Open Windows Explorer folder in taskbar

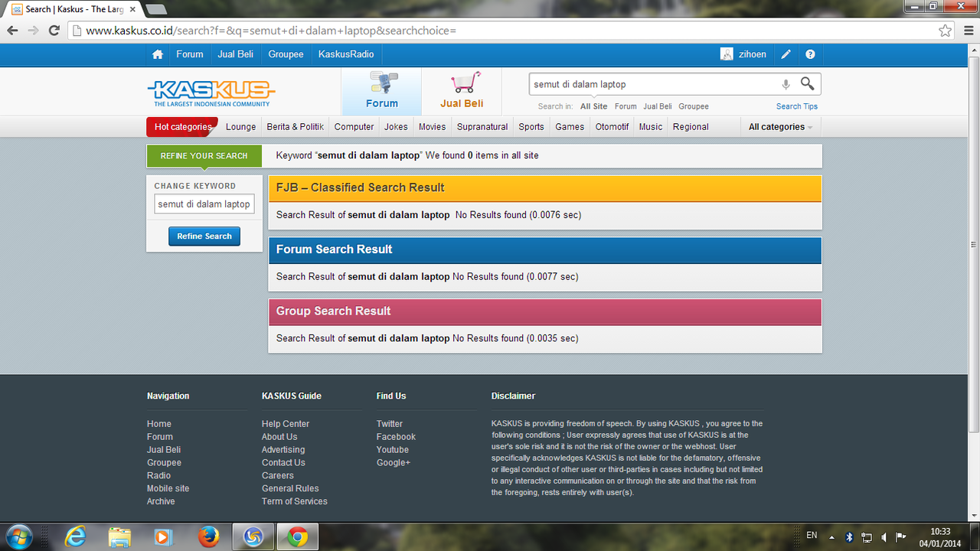[x=119, y=537]
